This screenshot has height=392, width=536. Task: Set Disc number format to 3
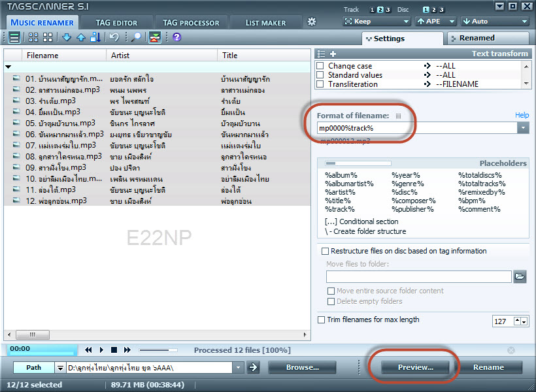click(x=441, y=10)
